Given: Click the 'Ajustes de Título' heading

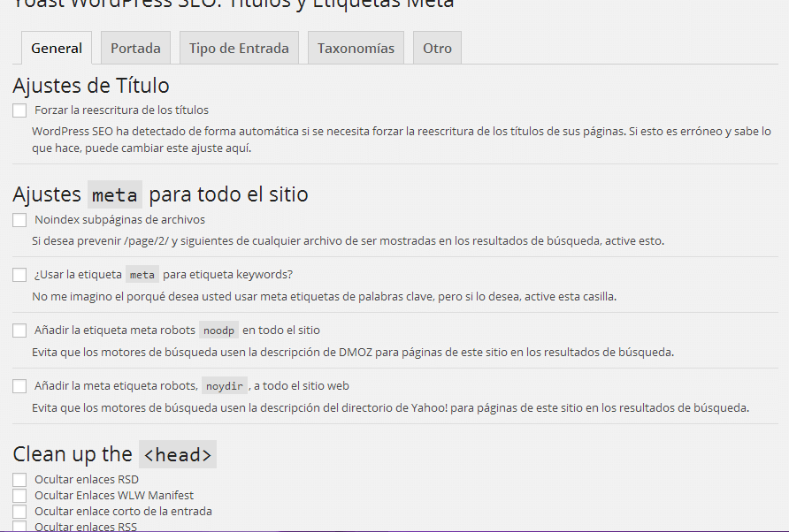Looking at the screenshot, I should (x=91, y=86).
